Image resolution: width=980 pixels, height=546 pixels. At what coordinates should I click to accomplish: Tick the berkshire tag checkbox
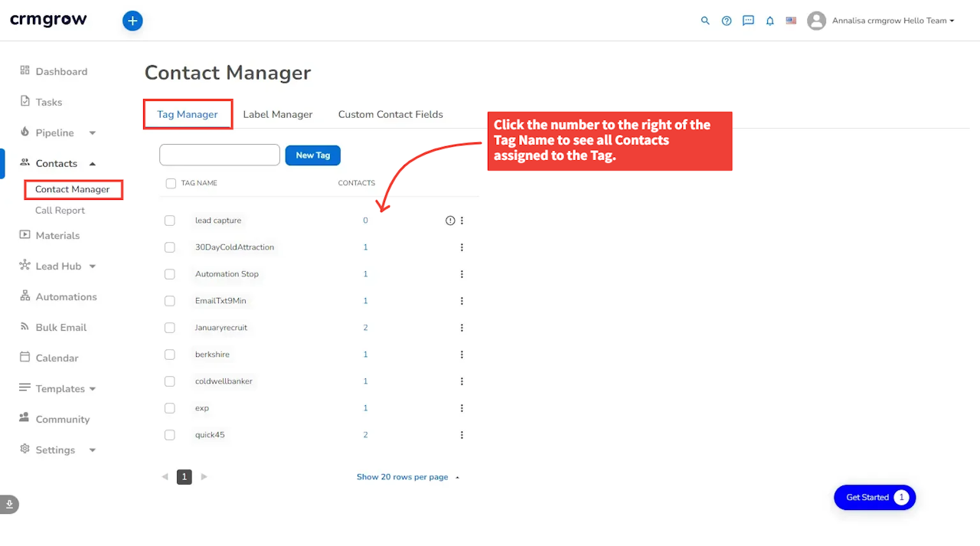tap(170, 355)
